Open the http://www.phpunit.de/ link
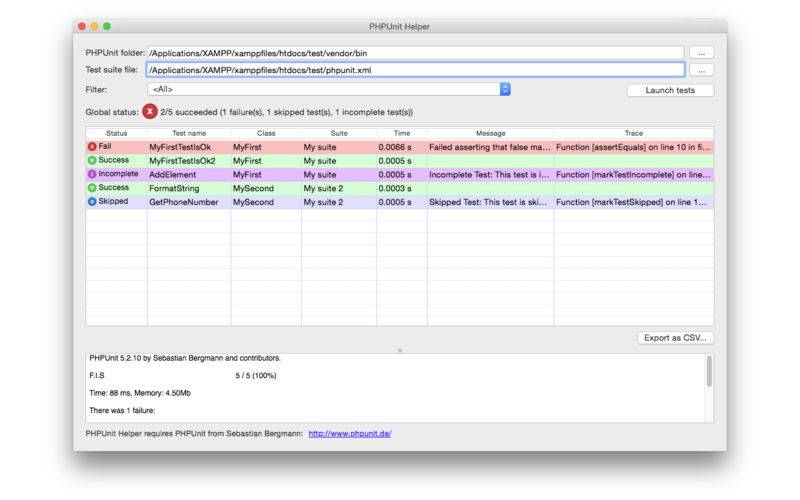 pyautogui.click(x=349, y=434)
